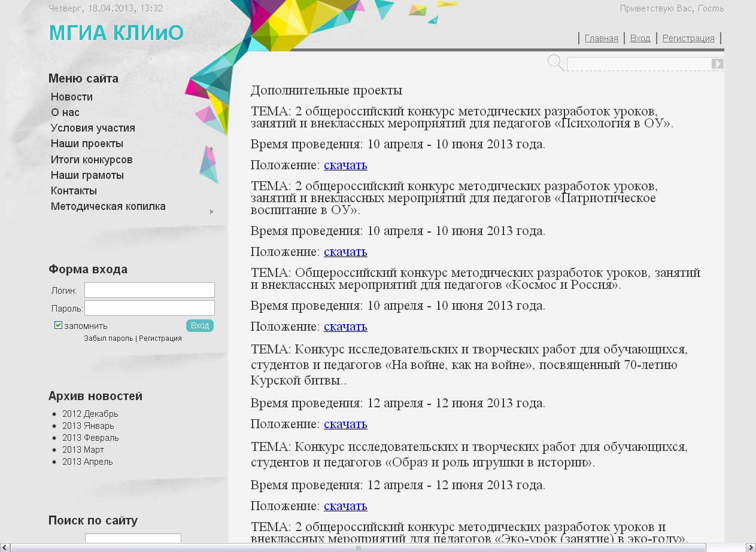Open the 2013 Февраль news archive

90,438
